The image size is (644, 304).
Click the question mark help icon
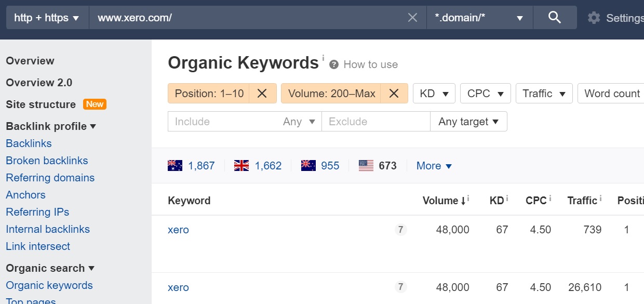tap(334, 65)
